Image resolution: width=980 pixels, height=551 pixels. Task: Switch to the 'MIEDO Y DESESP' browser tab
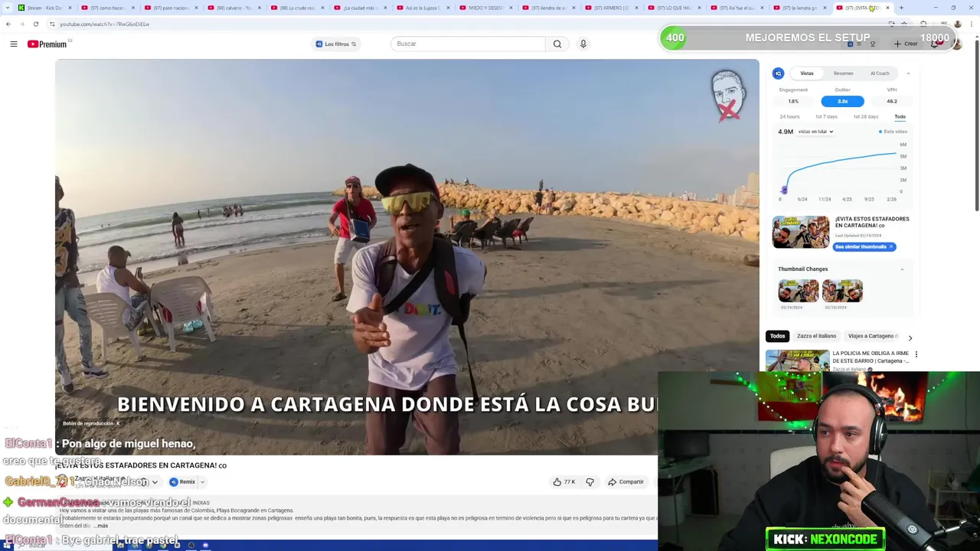pyautogui.click(x=486, y=8)
